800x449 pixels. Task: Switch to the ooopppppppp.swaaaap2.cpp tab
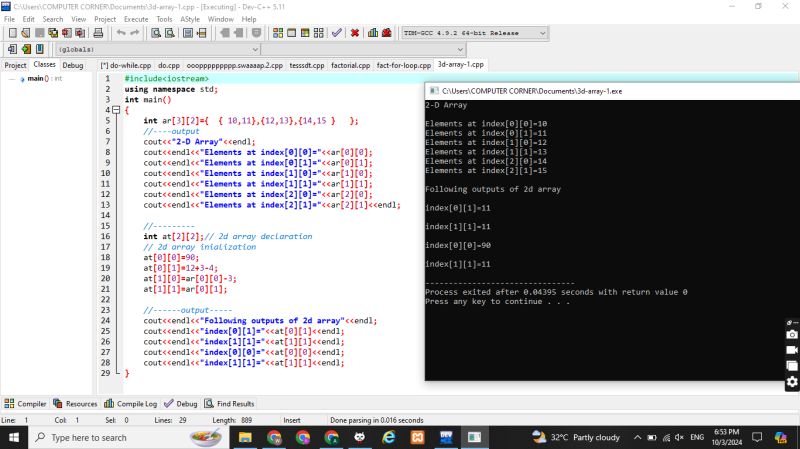(234, 65)
